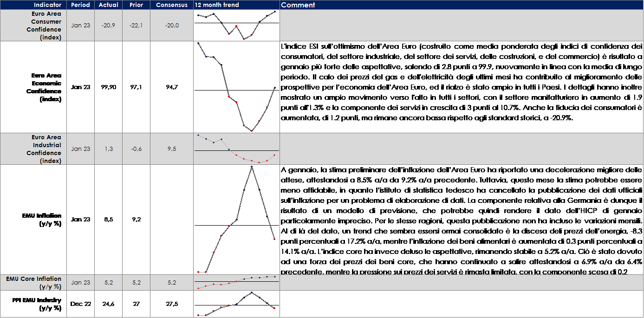The width and height of the screenshot is (644, 318).
Task: Click the PPI EMU Industry trend sparkline
Action: pyautogui.click(x=236, y=304)
